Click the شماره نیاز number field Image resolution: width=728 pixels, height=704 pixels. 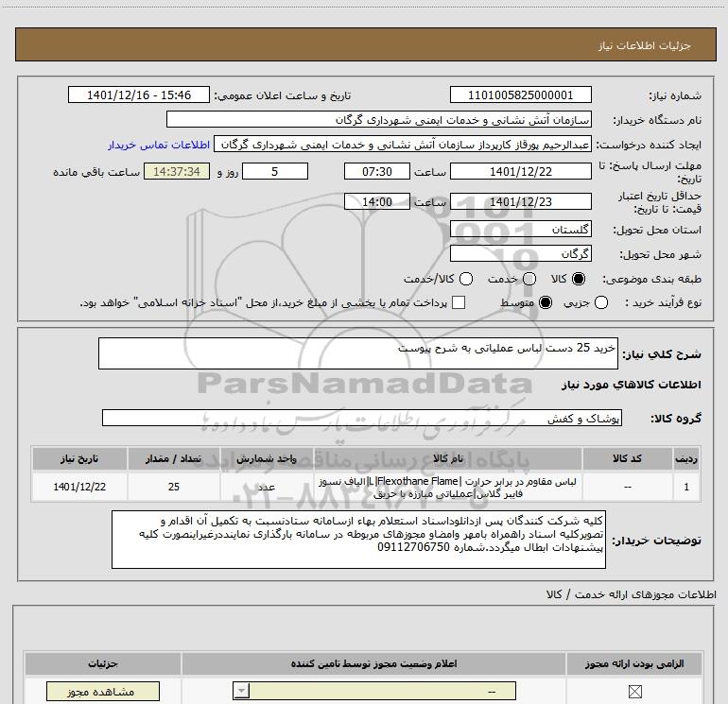click(x=520, y=94)
